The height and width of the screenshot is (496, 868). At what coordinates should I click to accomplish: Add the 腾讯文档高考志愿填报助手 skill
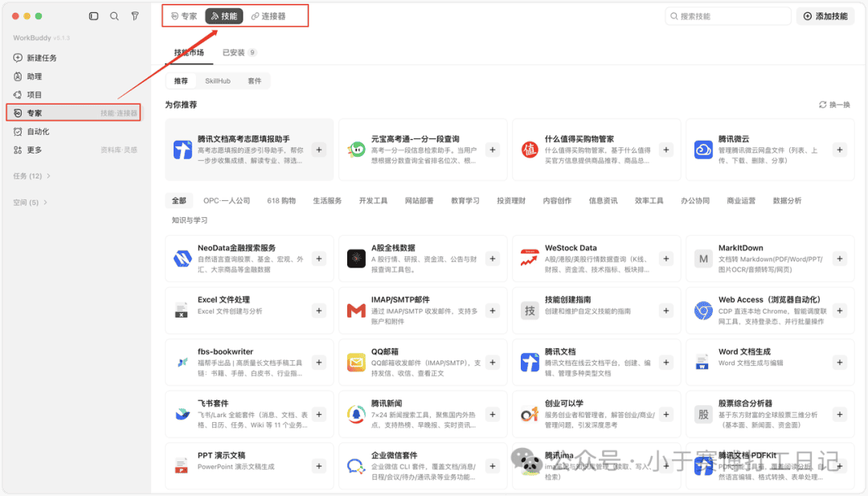coord(319,150)
